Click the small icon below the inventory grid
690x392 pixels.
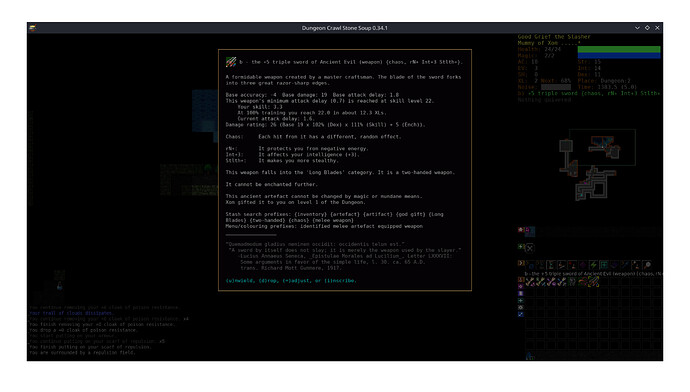point(530,355)
